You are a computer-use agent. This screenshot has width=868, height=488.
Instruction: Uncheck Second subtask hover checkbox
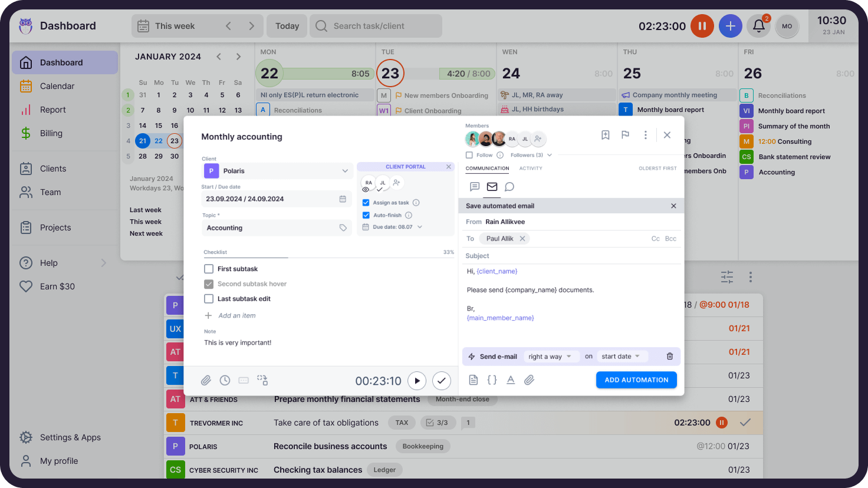point(209,284)
